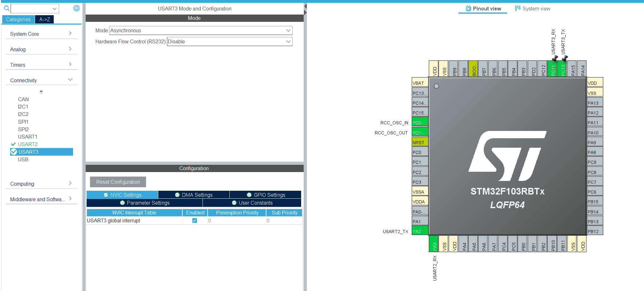Click the Pinout view chip icon
This screenshot has width=644, height=291.
[x=468, y=9]
